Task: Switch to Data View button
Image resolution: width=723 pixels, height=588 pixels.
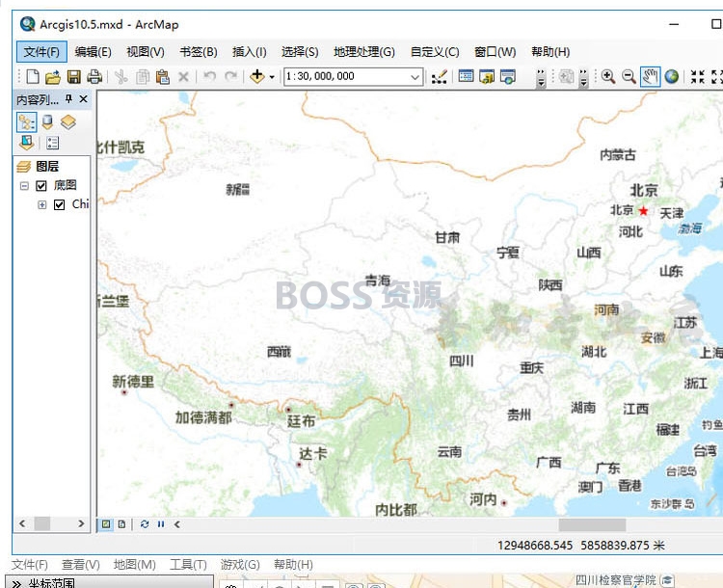Action: (x=106, y=523)
